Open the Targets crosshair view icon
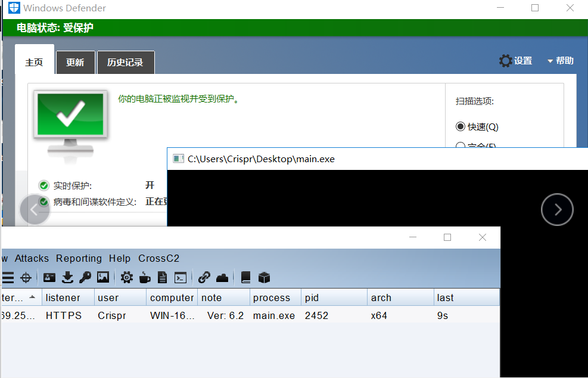 (x=26, y=277)
